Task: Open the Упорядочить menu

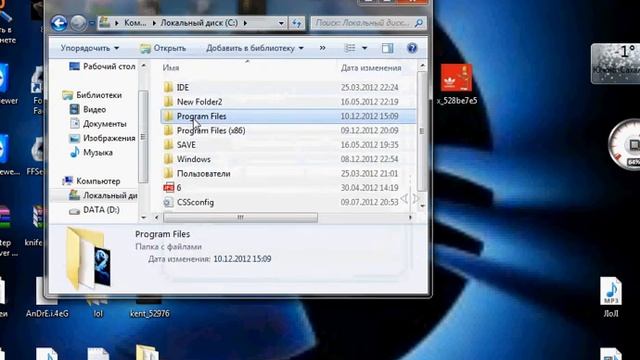Action: pos(90,48)
